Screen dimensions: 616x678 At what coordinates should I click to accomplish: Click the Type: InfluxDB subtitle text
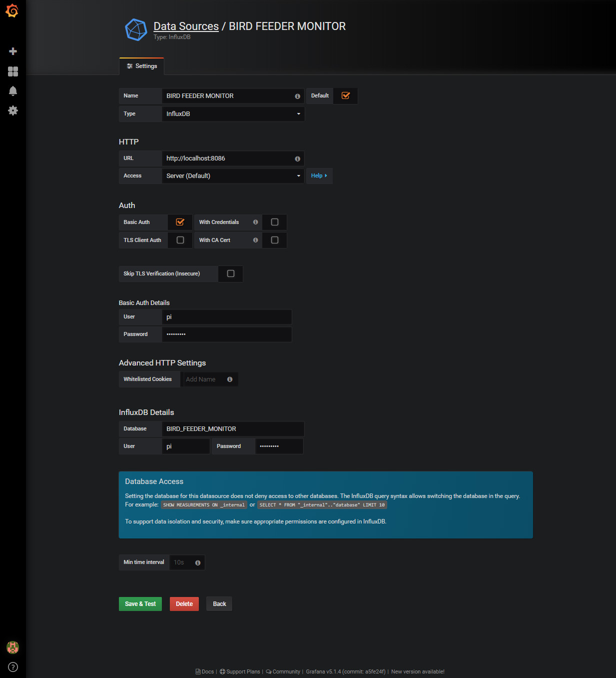[x=172, y=37]
